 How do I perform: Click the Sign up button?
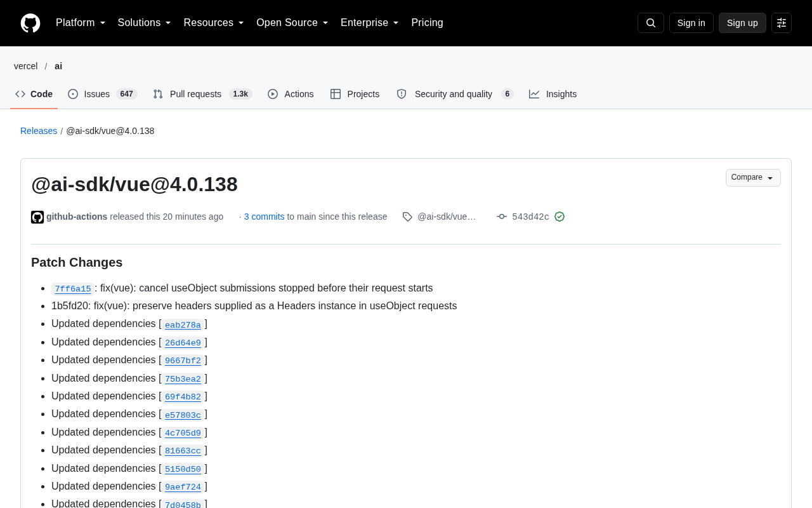coord(742,23)
